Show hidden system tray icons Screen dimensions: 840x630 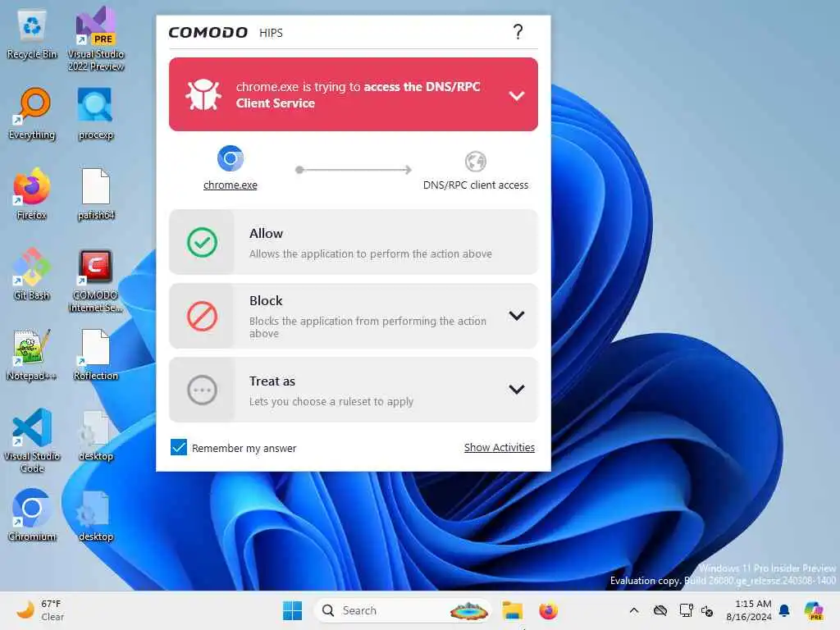(x=634, y=610)
